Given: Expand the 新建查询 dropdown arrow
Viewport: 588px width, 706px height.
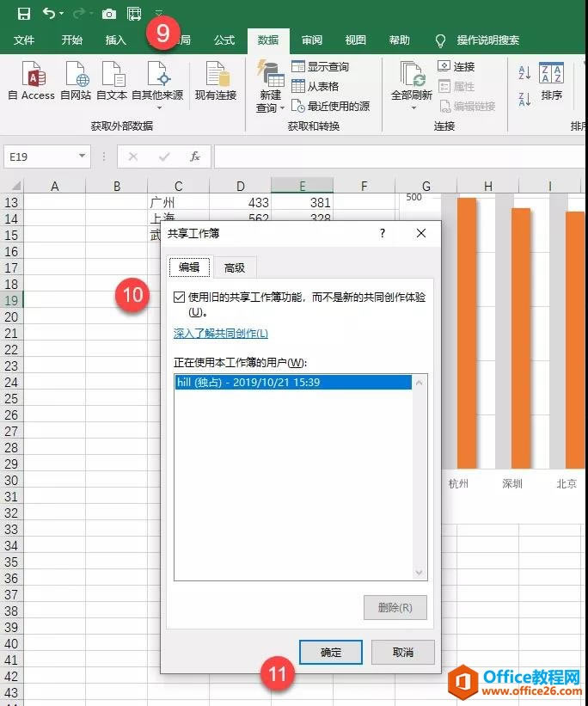Looking at the screenshot, I should [282, 108].
